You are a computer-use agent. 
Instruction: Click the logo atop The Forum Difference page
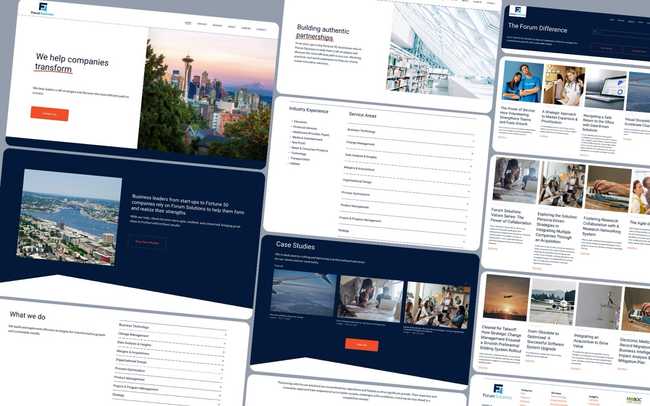[517, 11]
